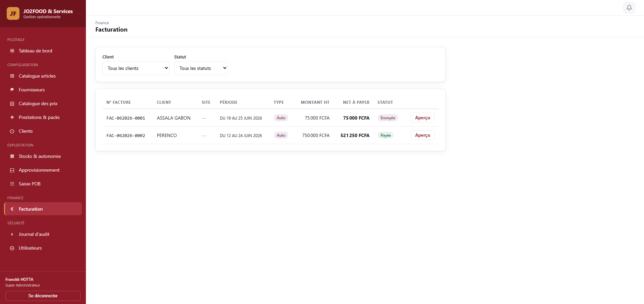The width and height of the screenshot is (644, 304).
Task: Select Prestations & packs menu item
Action: point(43,117)
